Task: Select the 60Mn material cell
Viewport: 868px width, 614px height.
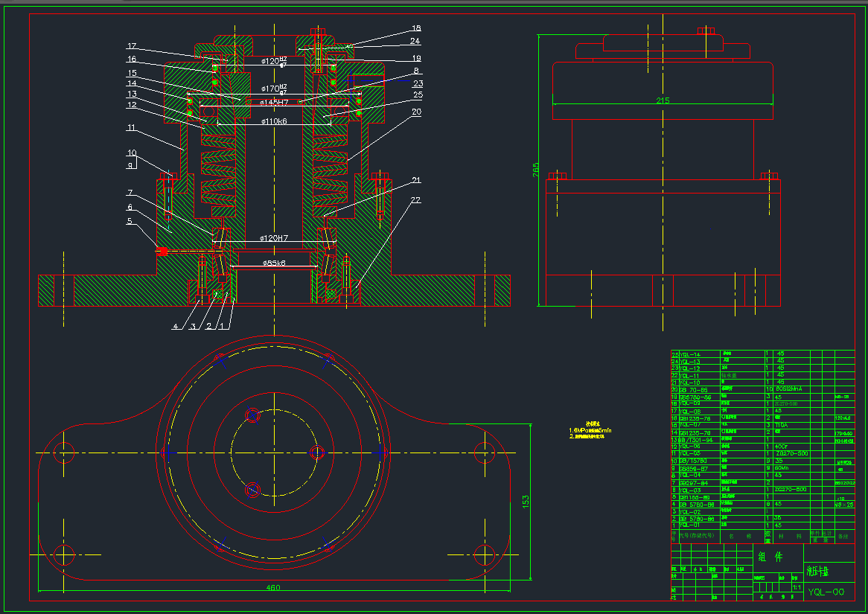Action: 781,468
